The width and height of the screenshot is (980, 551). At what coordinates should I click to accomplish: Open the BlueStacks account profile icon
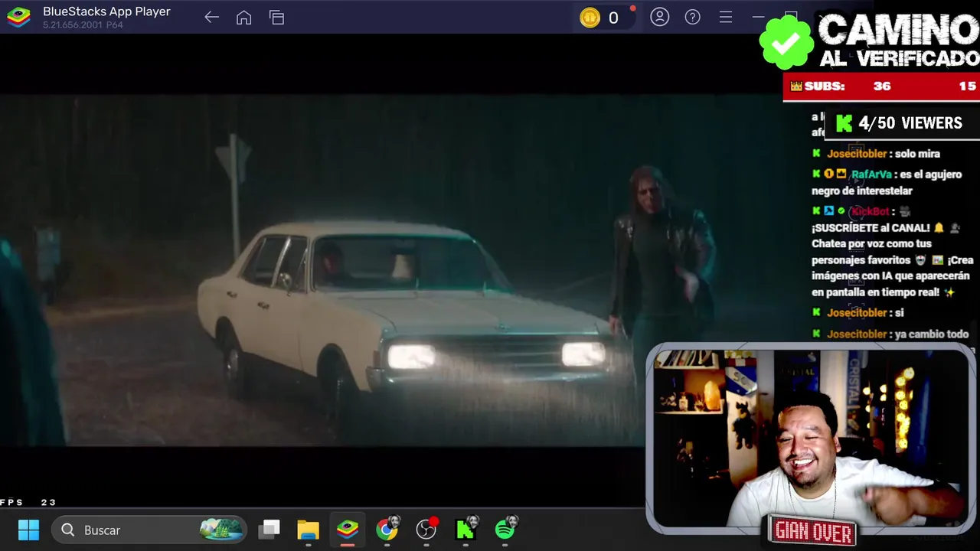[659, 17]
